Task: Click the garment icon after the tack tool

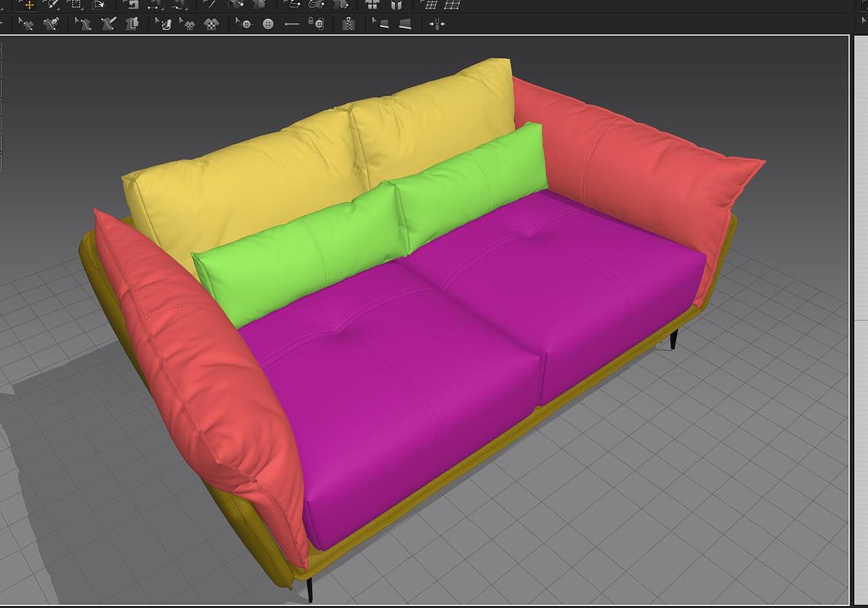Action: click(x=258, y=4)
